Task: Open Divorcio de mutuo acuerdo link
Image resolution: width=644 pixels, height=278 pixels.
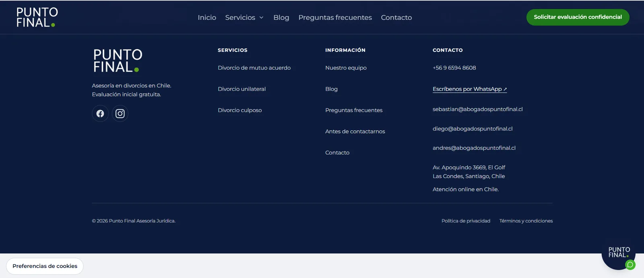Action: [254, 68]
